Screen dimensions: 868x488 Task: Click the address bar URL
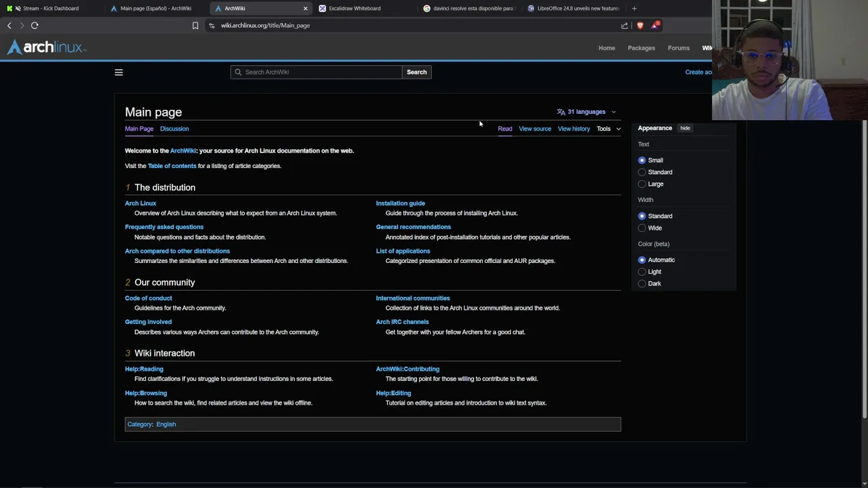pos(265,25)
